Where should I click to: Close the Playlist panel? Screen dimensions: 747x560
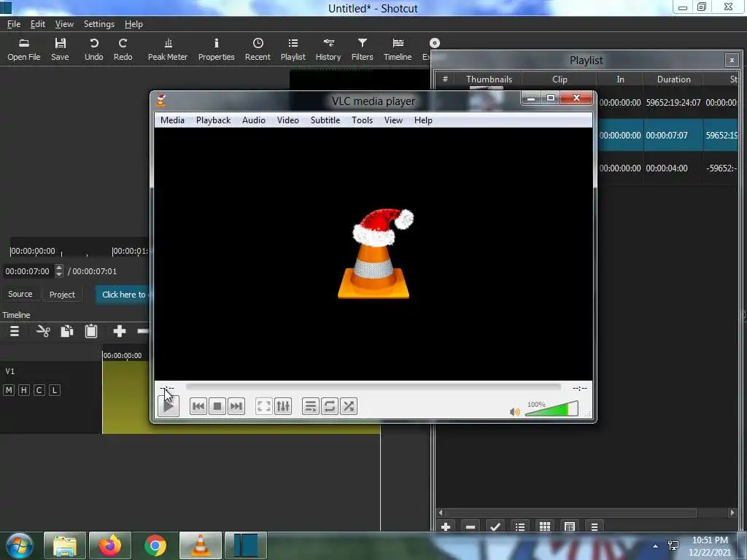pos(732,61)
